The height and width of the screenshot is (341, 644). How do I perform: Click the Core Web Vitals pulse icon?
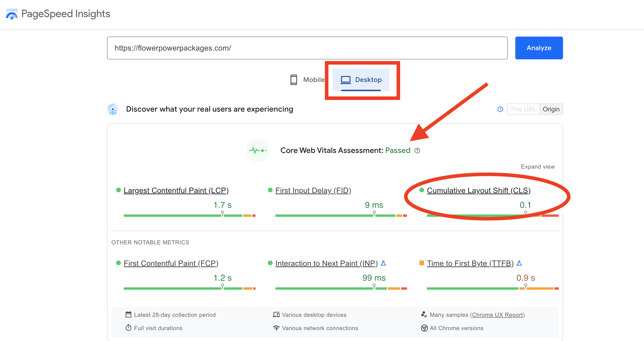257,151
